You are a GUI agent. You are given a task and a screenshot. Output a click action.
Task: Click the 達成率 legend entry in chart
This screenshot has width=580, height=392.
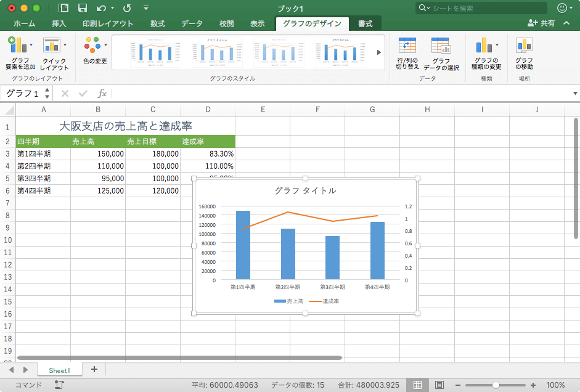324,301
